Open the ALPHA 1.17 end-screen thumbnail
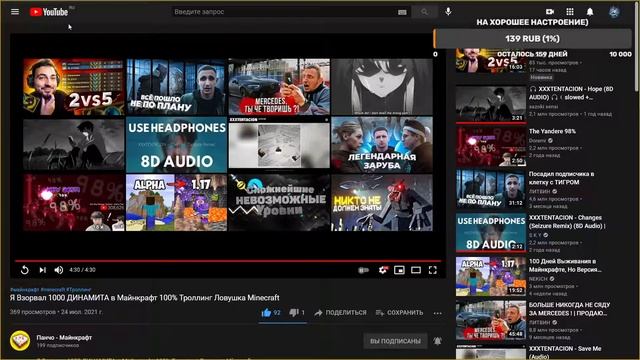640x360 pixels. (176, 202)
